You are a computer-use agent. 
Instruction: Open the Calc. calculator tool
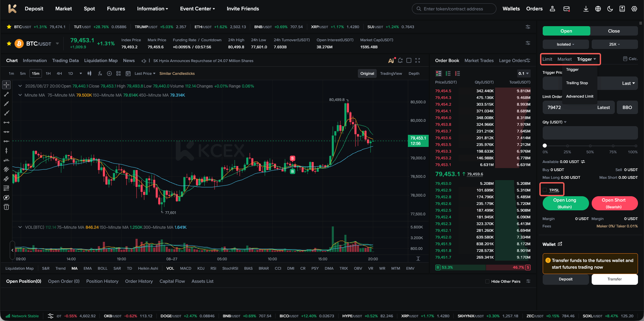(630, 59)
